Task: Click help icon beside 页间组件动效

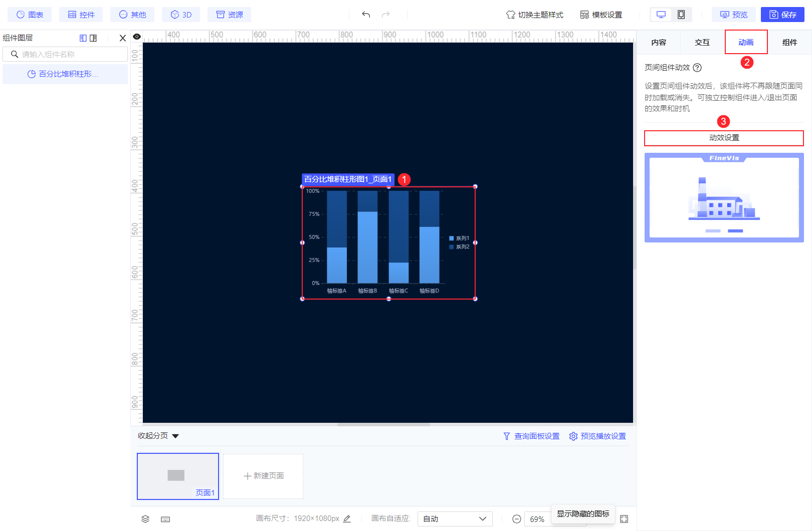Action: tap(697, 68)
